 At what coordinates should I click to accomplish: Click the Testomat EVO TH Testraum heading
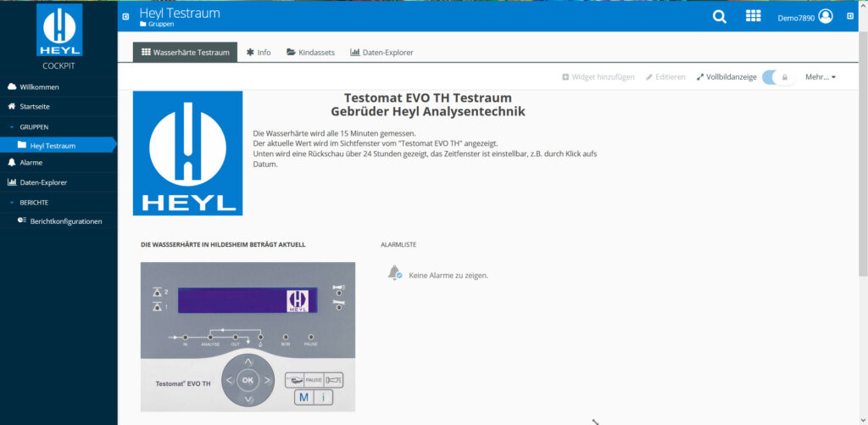(428, 98)
